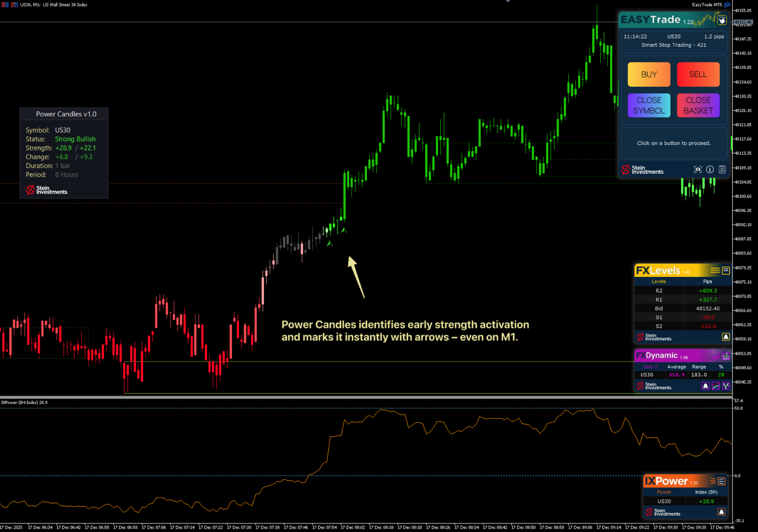Click the EasyTrade MT5 graduation cap icon

coord(727,5)
